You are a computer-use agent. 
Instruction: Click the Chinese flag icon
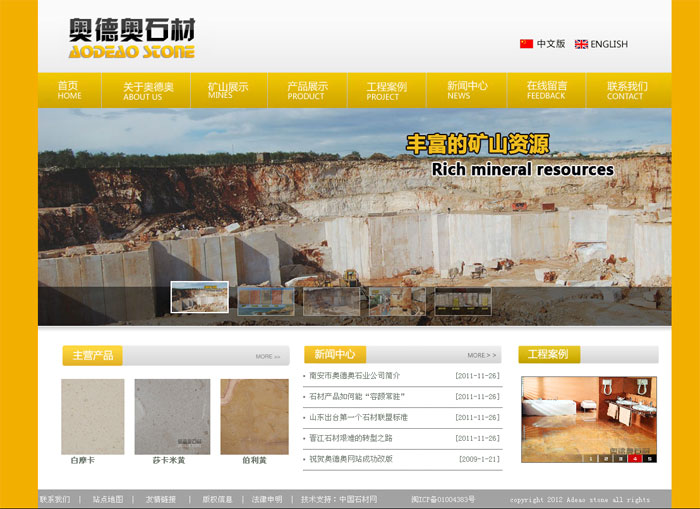[x=526, y=44]
